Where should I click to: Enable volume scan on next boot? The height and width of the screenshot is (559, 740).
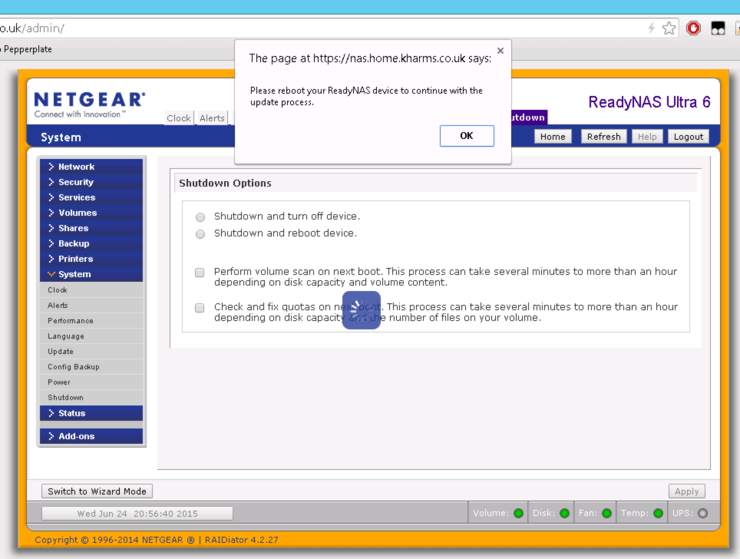pyautogui.click(x=200, y=273)
